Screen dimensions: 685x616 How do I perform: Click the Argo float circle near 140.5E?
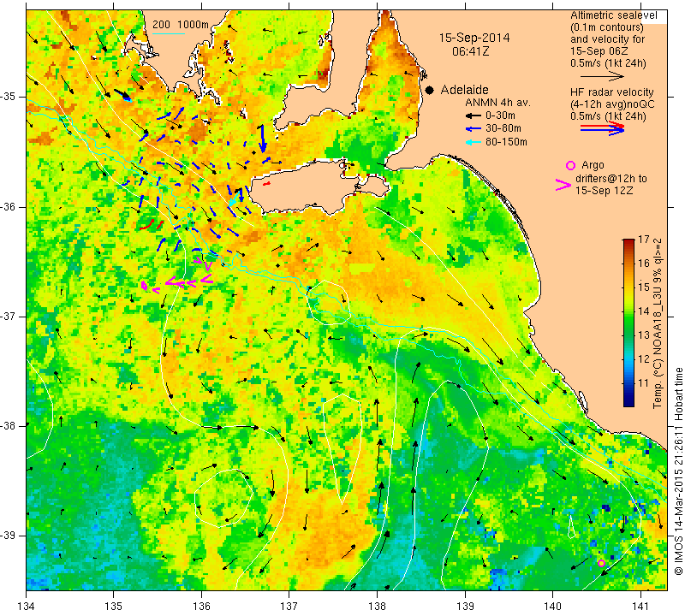601,563
